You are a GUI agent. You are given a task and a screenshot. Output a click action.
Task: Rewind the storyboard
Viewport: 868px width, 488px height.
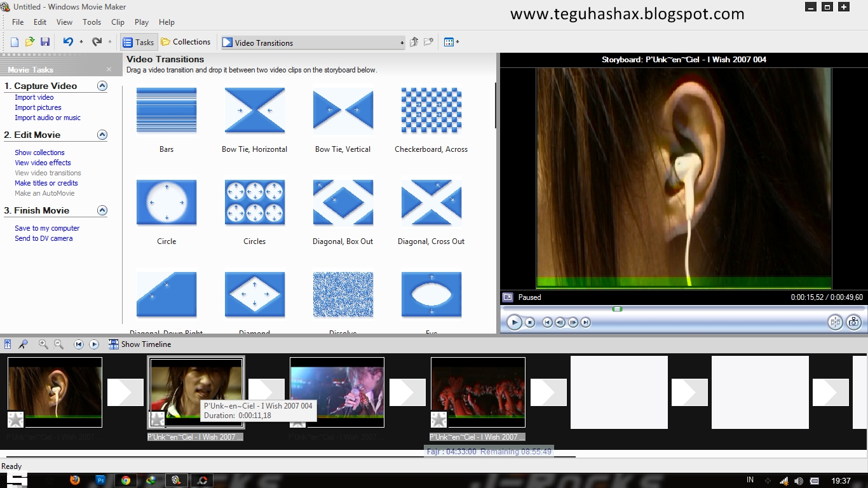pos(79,344)
